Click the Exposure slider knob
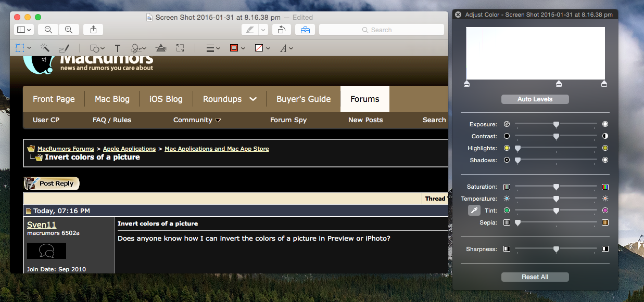 click(556, 124)
